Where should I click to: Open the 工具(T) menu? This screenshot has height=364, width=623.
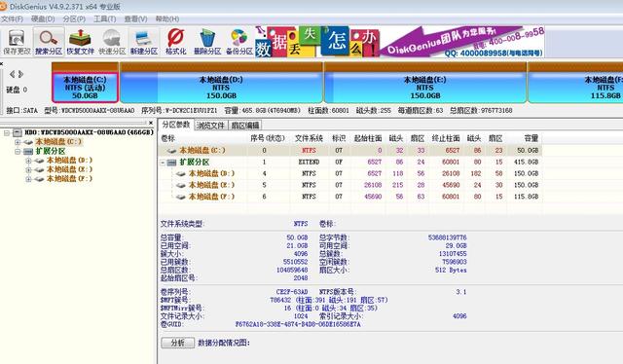click(104, 19)
